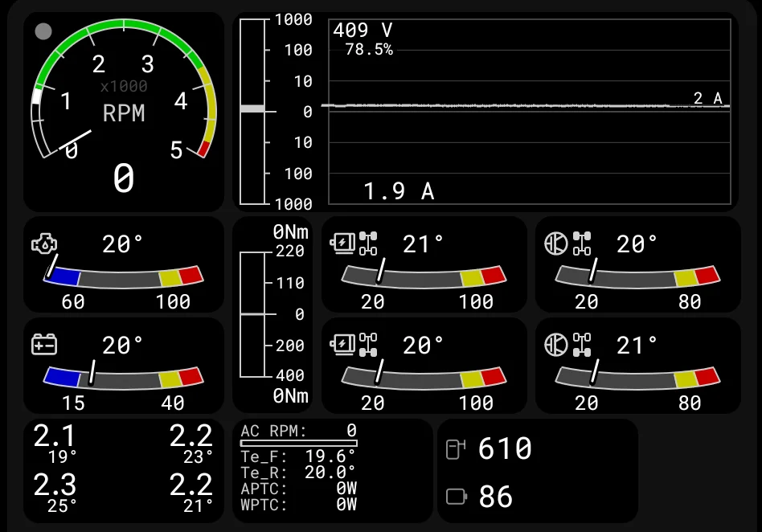Screen dimensions: 762x532
Task: Click the 610 range value
Action: pos(505,448)
